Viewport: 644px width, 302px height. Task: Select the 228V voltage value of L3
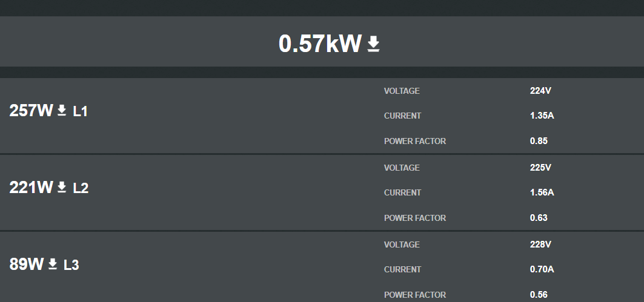[x=540, y=244]
